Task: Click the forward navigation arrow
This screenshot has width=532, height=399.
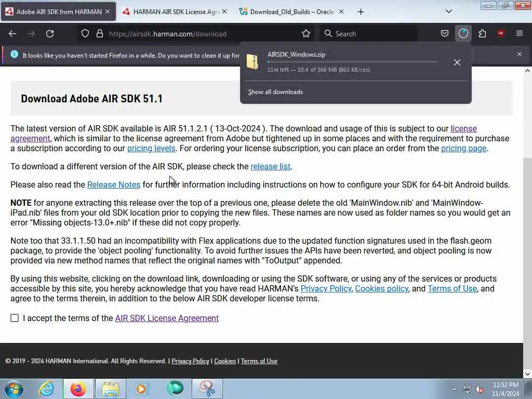Action: (31, 34)
